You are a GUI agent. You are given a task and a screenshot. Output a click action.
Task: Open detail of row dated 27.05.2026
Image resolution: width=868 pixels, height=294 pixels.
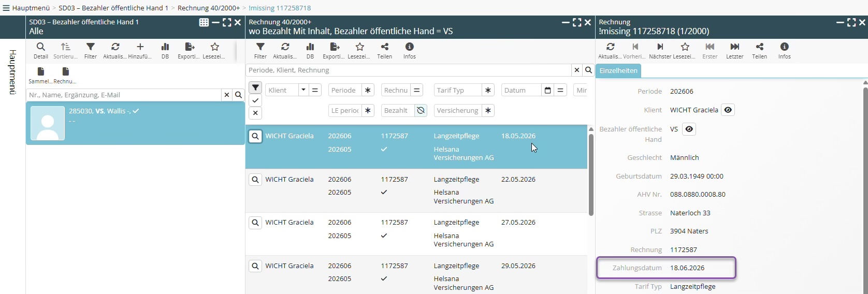255,223
